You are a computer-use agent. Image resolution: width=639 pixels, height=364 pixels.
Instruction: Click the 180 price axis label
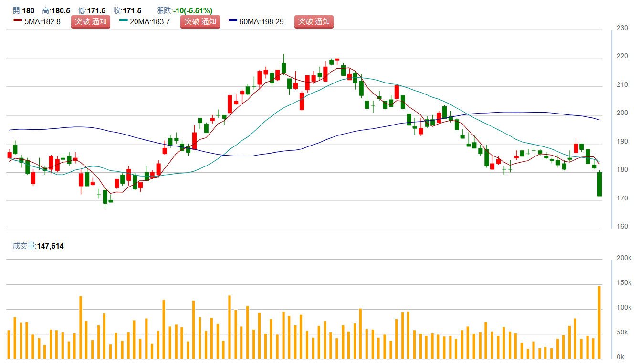(x=622, y=170)
